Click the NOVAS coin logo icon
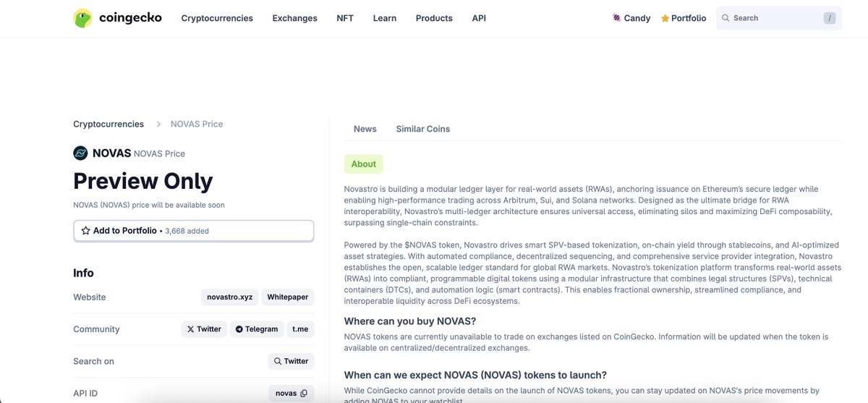Image resolution: width=868 pixels, height=403 pixels. tap(80, 153)
